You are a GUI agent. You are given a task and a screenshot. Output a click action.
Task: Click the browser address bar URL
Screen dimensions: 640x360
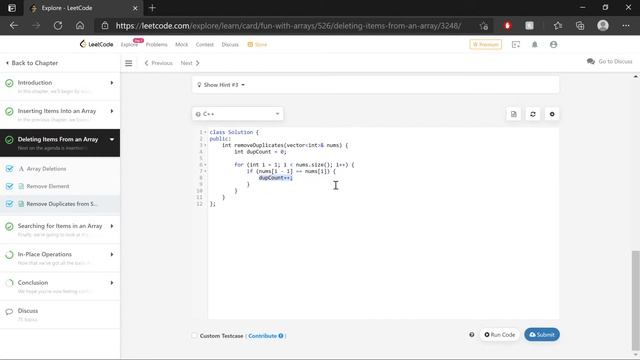click(x=288, y=26)
